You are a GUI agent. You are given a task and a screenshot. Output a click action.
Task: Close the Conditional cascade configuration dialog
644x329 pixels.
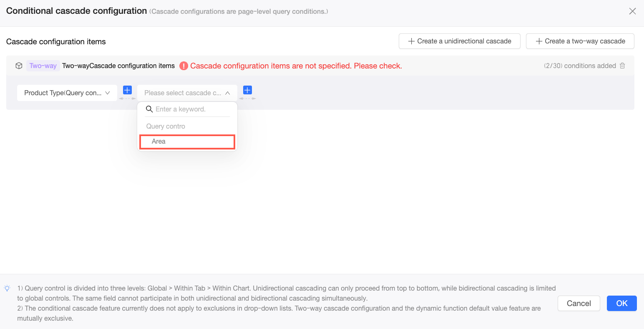[x=632, y=11]
